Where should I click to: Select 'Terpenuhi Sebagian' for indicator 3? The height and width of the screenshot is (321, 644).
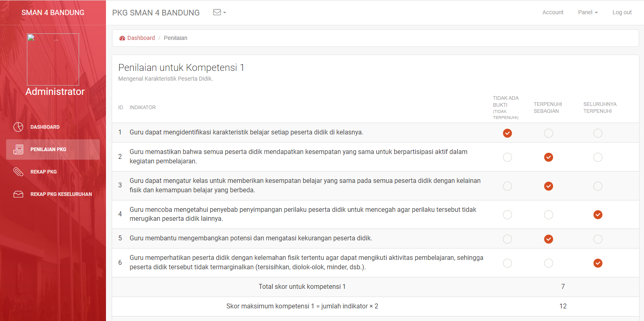(x=549, y=186)
